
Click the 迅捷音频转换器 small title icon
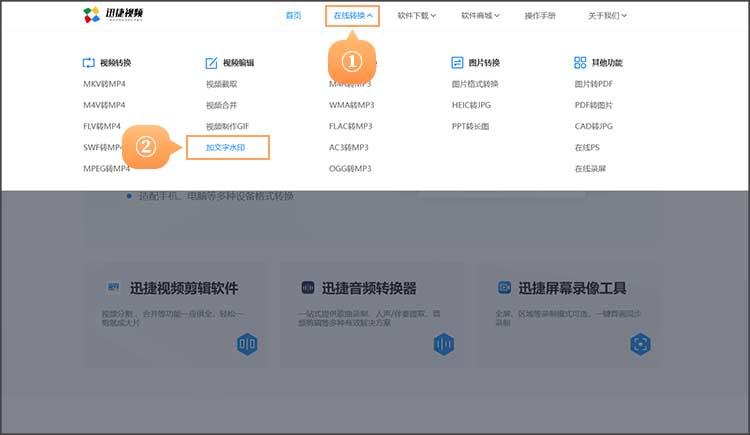[308, 288]
